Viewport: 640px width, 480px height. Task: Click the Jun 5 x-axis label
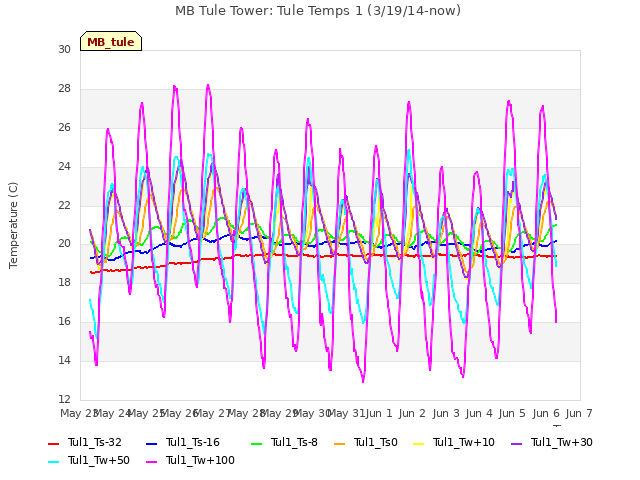point(512,413)
